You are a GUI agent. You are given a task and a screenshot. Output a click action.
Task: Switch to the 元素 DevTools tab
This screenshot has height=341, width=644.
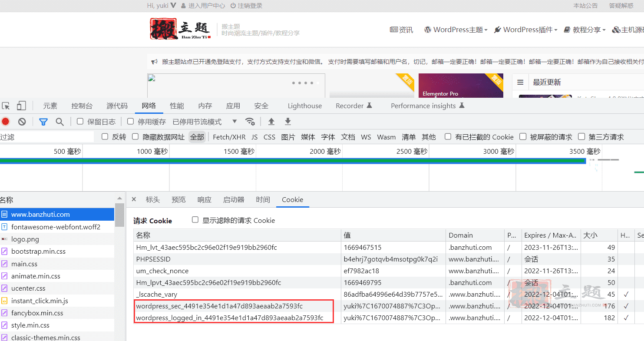click(x=50, y=106)
